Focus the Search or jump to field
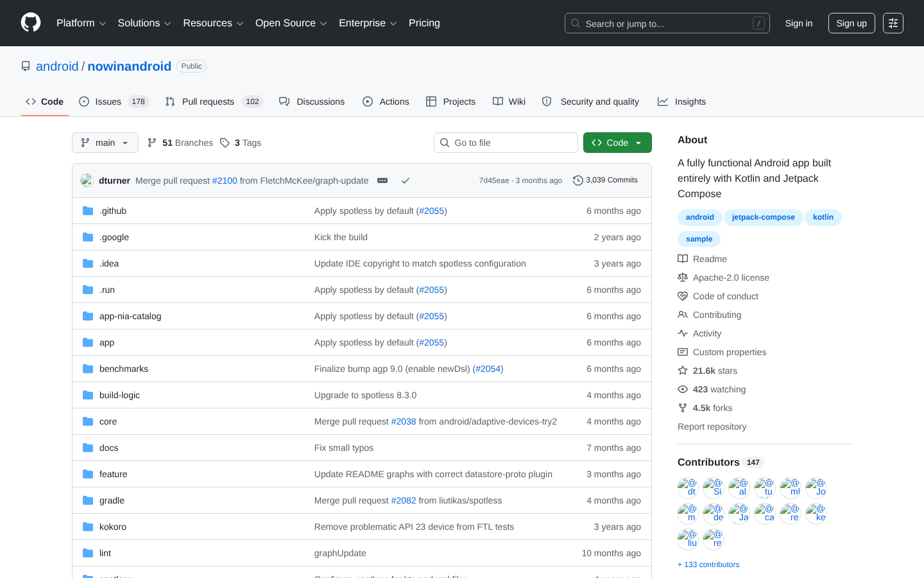 click(x=667, y=24)
